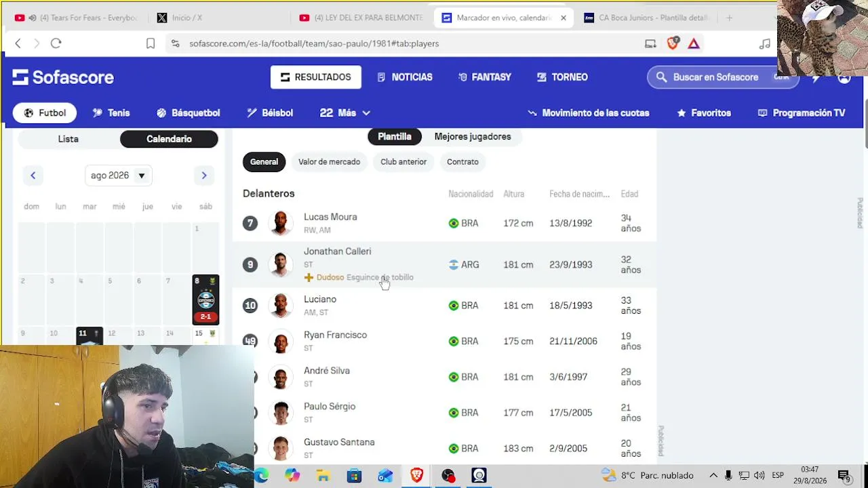Open the media music note icon
This screenshot has height=488, width=868.
coord(765,43)
